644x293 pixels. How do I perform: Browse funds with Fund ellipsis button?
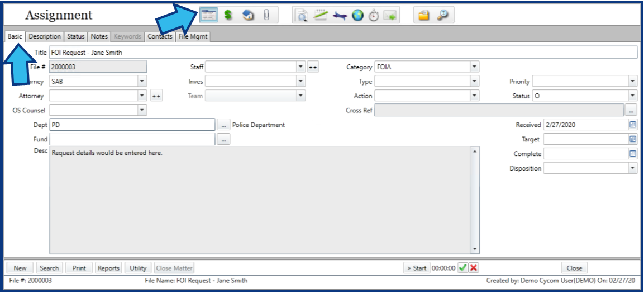(223, 139)
